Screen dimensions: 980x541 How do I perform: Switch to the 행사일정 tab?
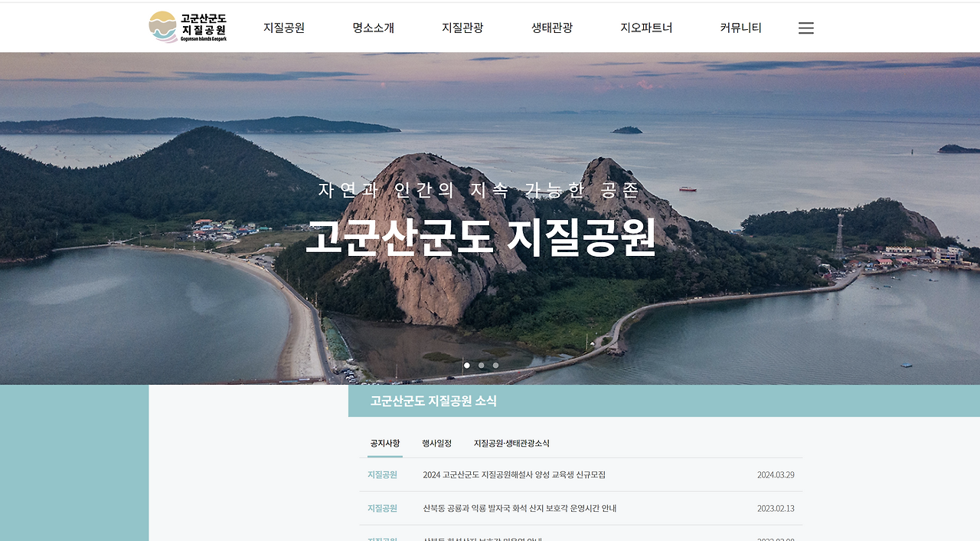tap(437, 443)
